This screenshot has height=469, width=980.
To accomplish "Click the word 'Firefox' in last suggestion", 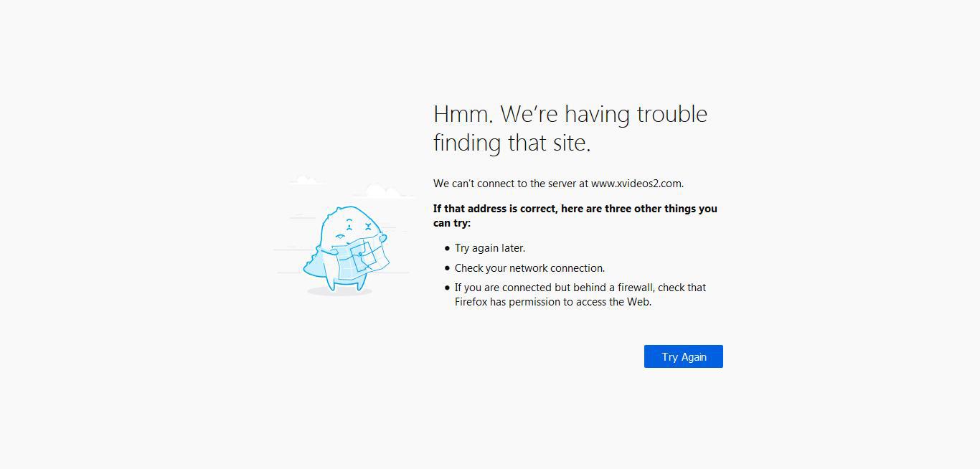I will click(471, 302).
